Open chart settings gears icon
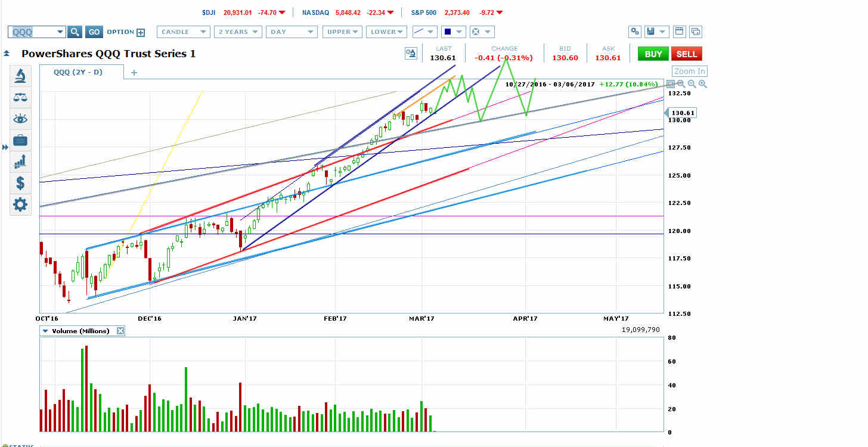 click(x=635, y=32)
